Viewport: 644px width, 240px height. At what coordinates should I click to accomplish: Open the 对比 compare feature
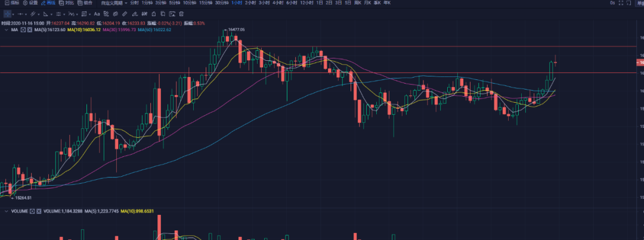tap(67, 2)
